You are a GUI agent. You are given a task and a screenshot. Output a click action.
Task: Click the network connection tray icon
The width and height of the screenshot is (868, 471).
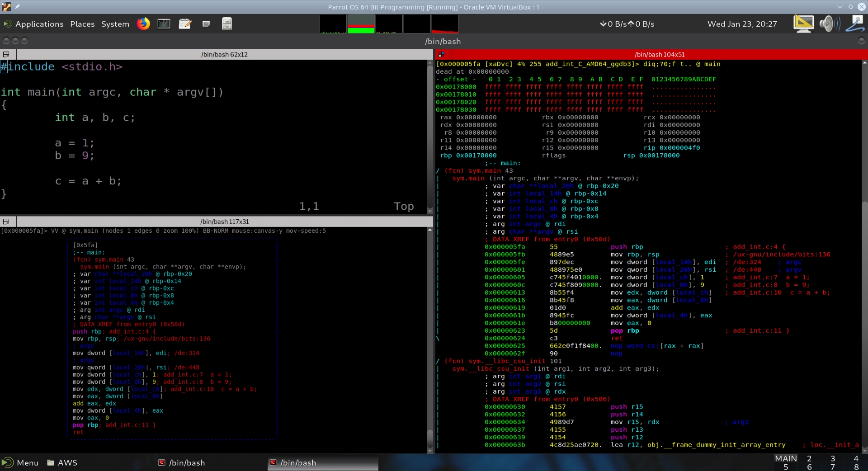(x=855, y=24)
